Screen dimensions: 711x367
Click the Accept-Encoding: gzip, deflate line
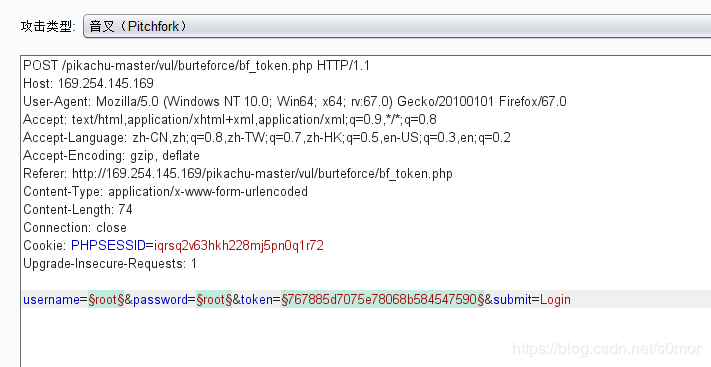click(112, 156)
